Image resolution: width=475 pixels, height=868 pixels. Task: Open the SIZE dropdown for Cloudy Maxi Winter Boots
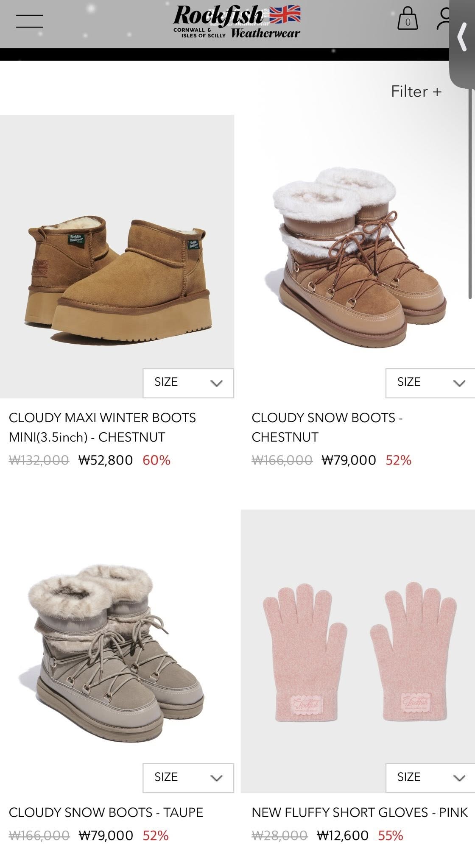pos(188,383)
